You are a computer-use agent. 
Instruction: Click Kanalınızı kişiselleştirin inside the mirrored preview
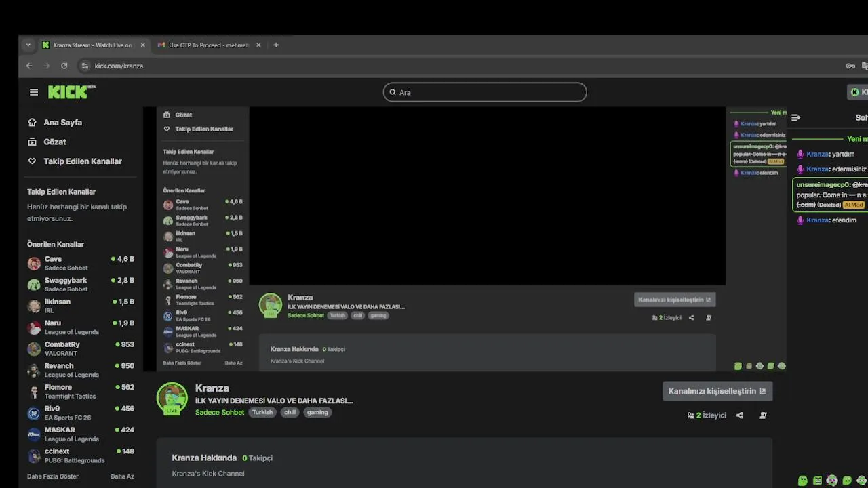[x=675, y=300]
